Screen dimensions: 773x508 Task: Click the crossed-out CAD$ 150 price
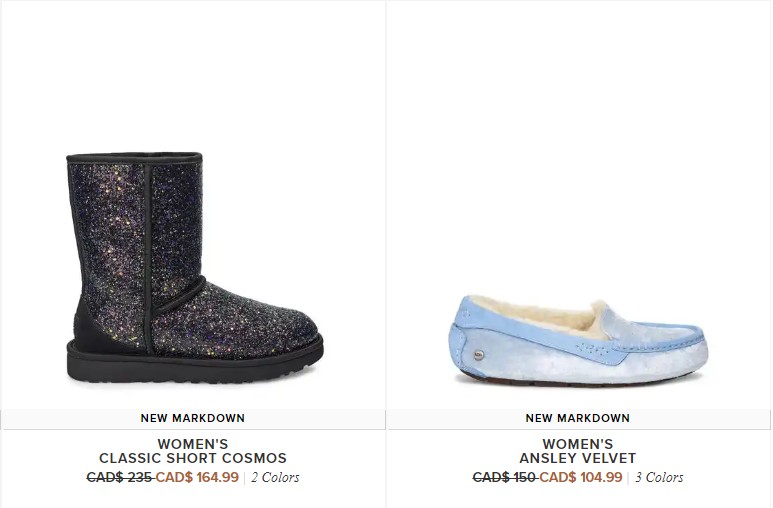point(505,477)
